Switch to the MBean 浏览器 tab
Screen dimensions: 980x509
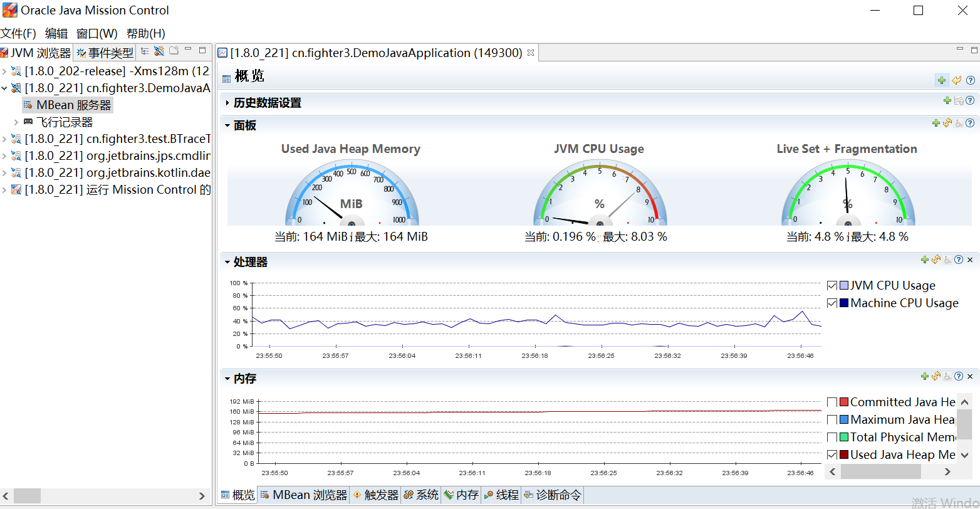(304, 495)
